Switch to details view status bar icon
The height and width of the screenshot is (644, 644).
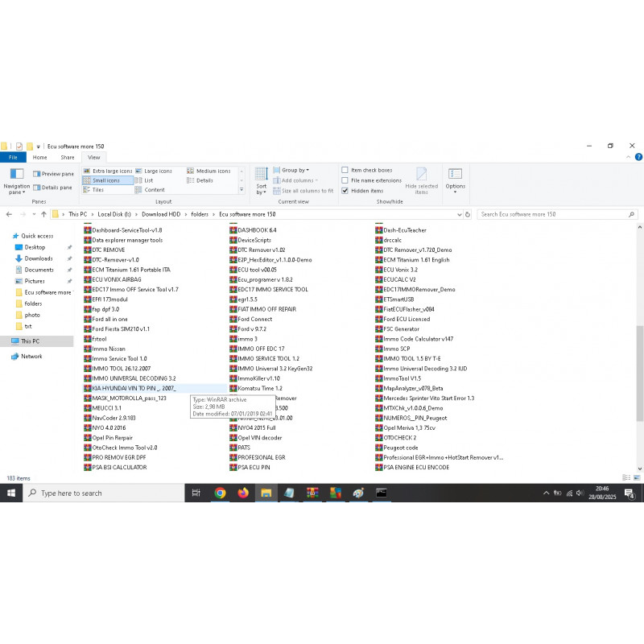(x=626, y=477)
